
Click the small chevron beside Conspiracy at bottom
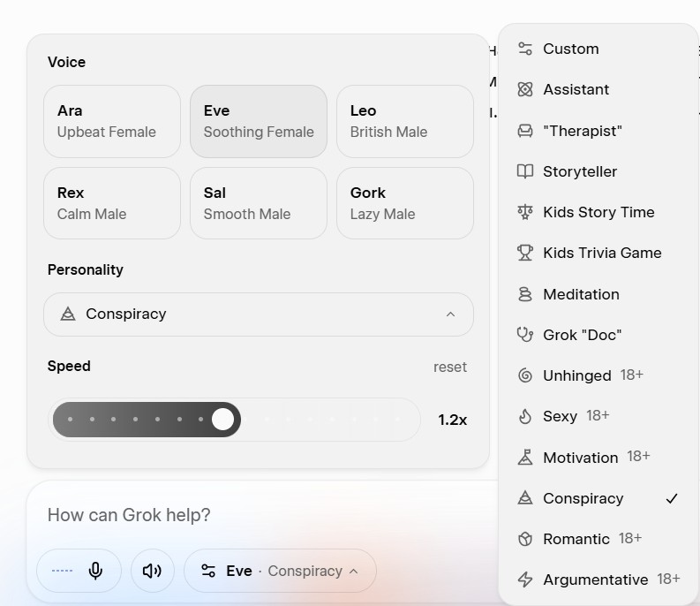point(354,571)
